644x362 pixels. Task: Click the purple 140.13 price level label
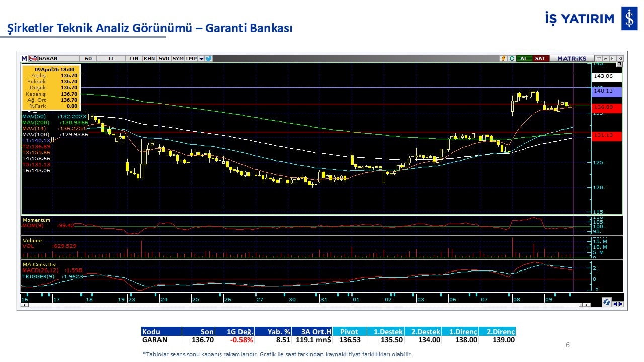(x=606, y=92)
